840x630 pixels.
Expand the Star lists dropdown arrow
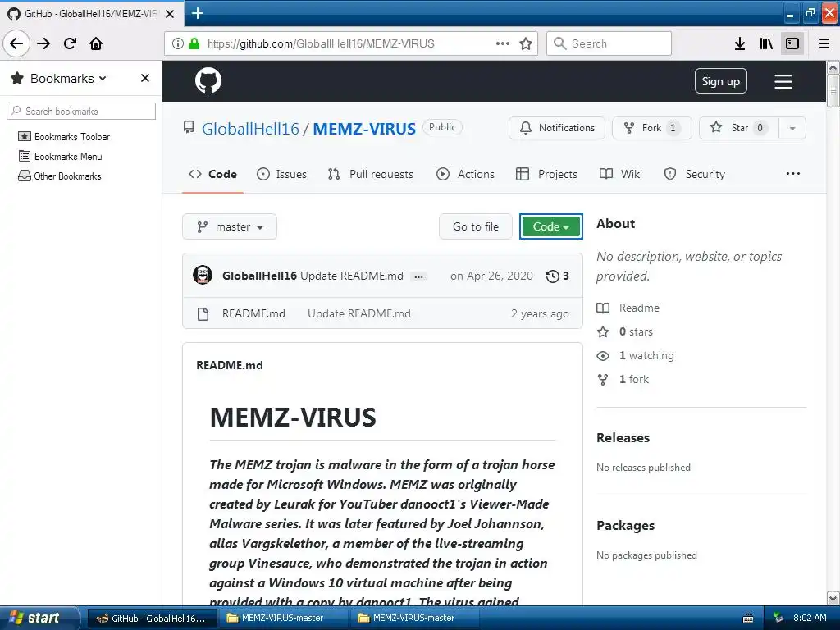tap(792, 128)
